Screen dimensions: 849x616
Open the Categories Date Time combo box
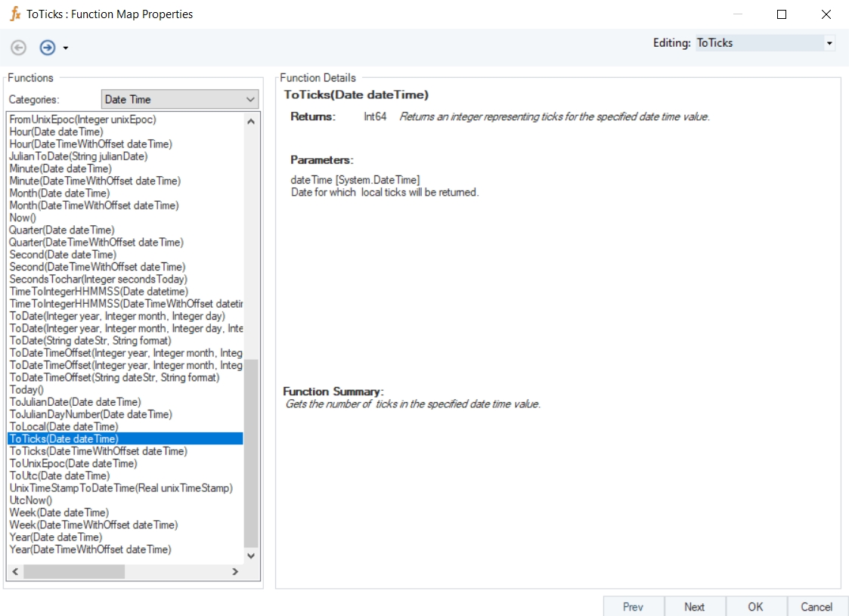[180, 100]
